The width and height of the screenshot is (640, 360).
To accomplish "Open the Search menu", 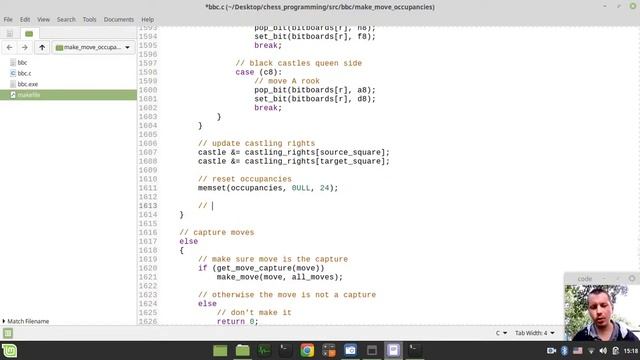I will click(66, 19).
